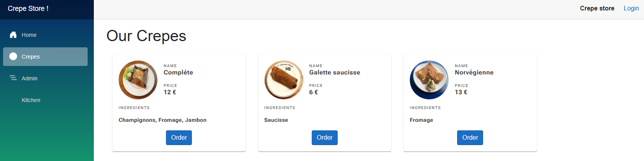Select the Galette saucisse name text

334,73
